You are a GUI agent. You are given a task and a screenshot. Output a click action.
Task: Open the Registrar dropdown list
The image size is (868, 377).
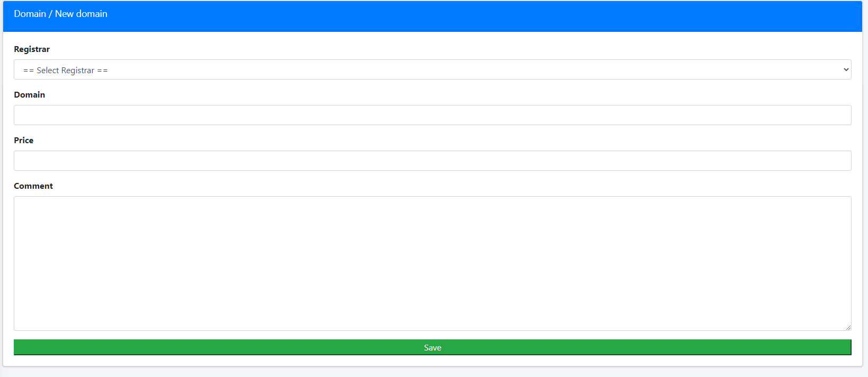click(432, 69)
